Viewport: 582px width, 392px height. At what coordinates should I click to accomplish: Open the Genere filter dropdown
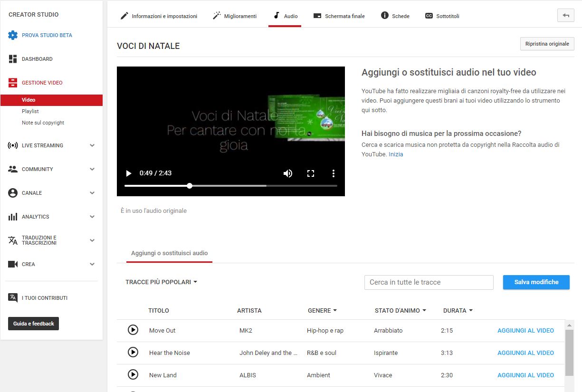coord(322,311)
